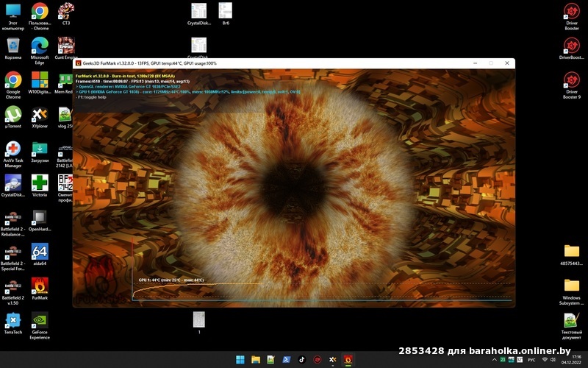Switch to XYplorer in the taskbar
The image size is (588, 368).
tap(333, 360)
